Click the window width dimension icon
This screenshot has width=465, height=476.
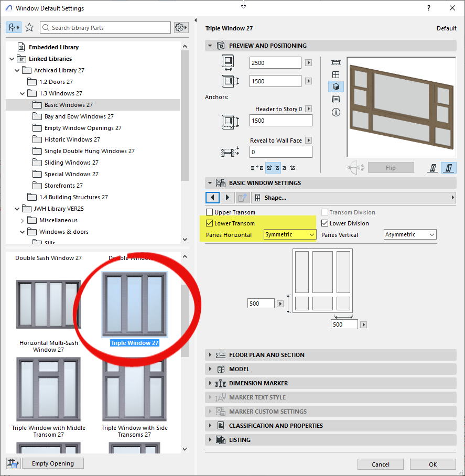tap(228, 62)
